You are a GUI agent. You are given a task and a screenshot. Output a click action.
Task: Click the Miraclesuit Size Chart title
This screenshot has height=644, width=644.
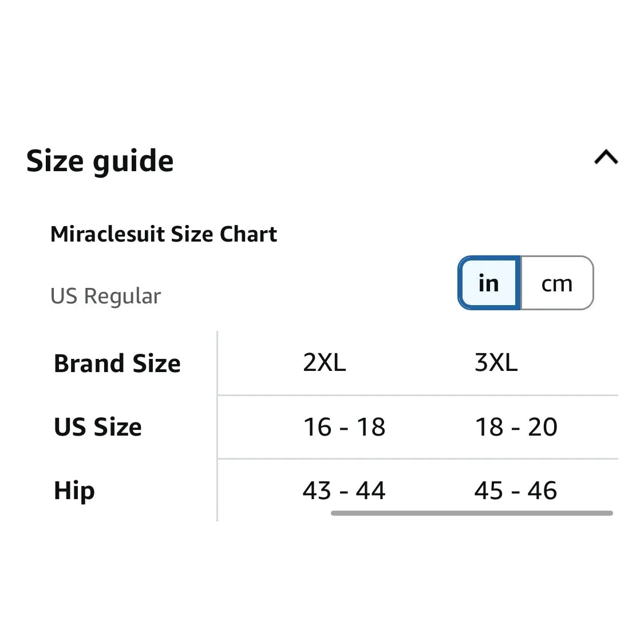tap(164, 234)
